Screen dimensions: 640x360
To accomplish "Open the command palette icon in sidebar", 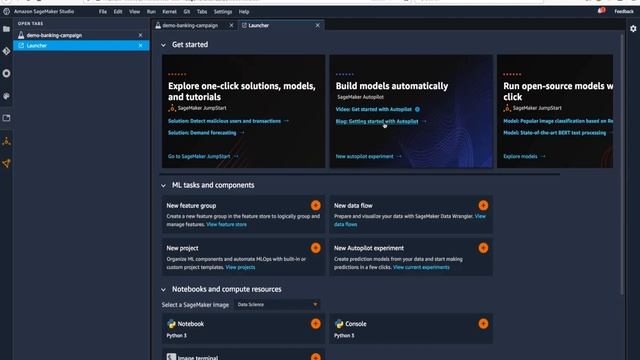I will (x=6, y=96).
